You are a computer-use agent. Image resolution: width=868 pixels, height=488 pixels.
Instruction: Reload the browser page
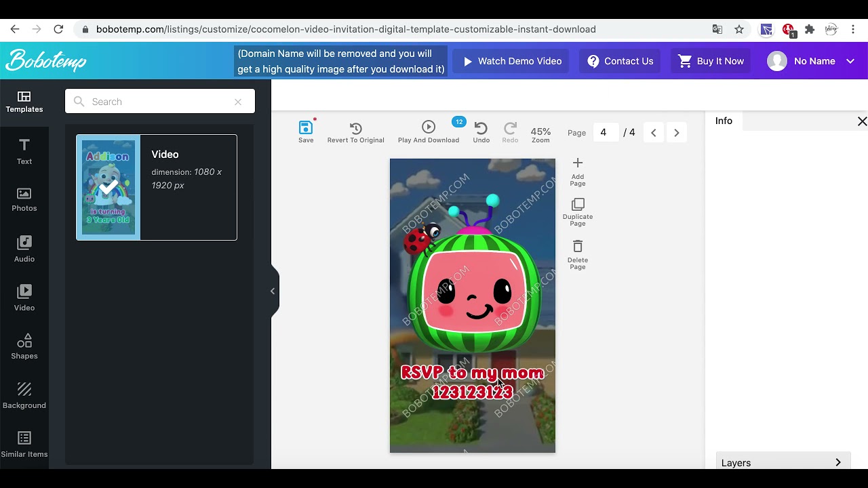tap(58, 29)
